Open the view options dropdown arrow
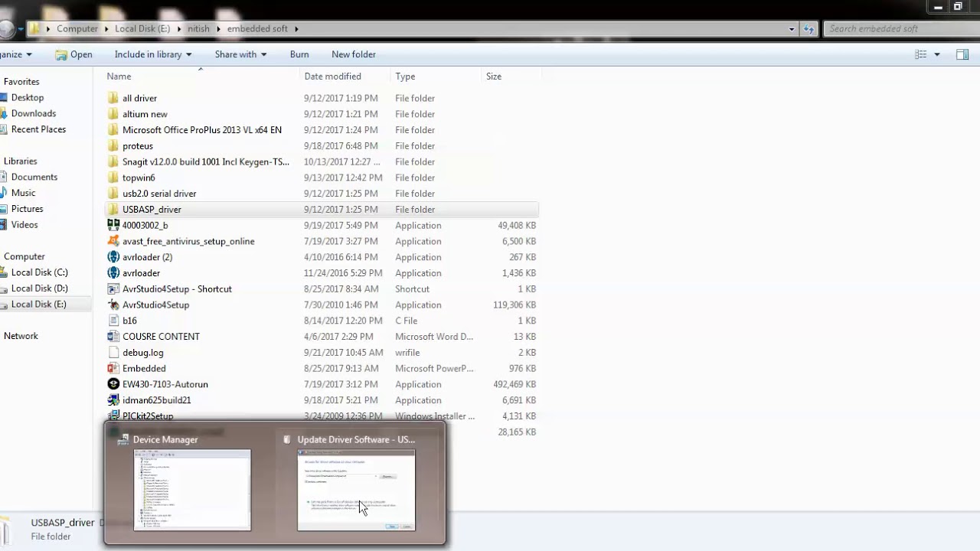 pyautogui.click(x=936, y=54)
